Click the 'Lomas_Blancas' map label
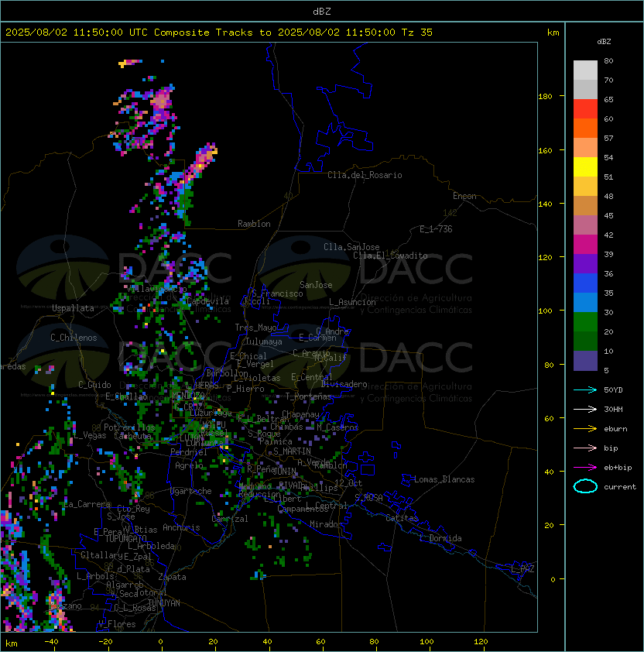Screen dimensions: 644x652 point(444,479)
